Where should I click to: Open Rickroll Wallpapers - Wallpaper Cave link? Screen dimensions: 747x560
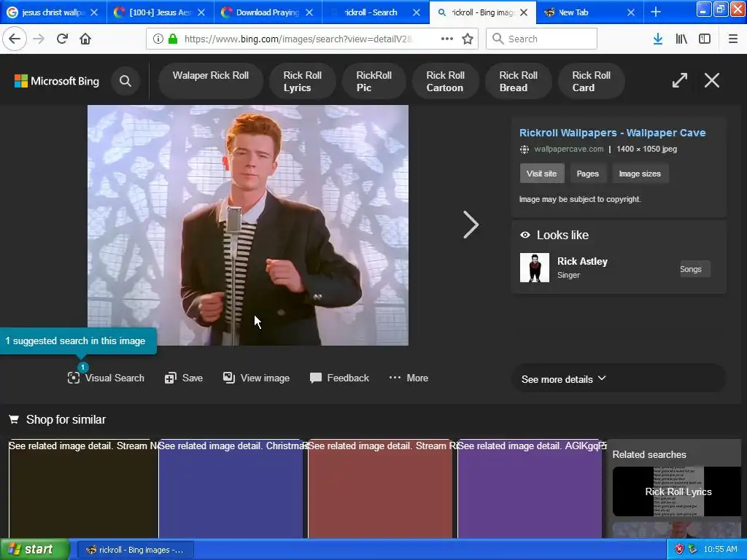click(x=612, y=133)
